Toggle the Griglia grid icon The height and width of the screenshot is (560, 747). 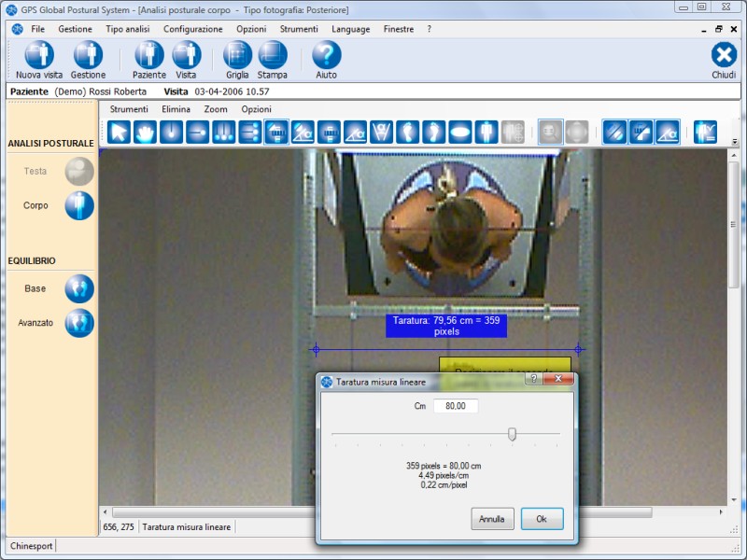pos(237,56)
